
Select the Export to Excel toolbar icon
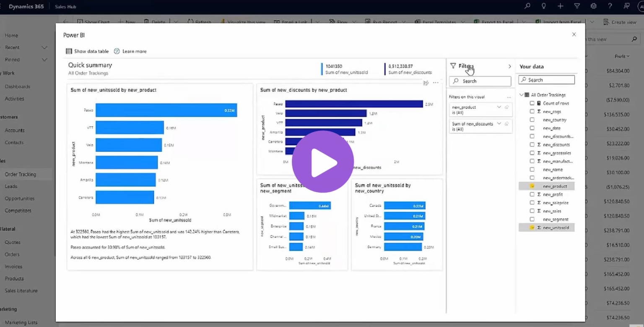(x=476, y=22)
